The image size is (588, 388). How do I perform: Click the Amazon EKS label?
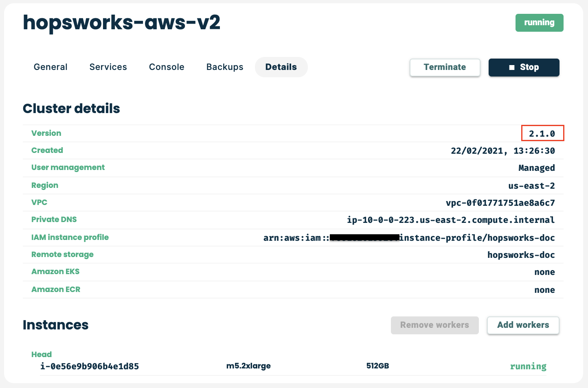point(55,272)
